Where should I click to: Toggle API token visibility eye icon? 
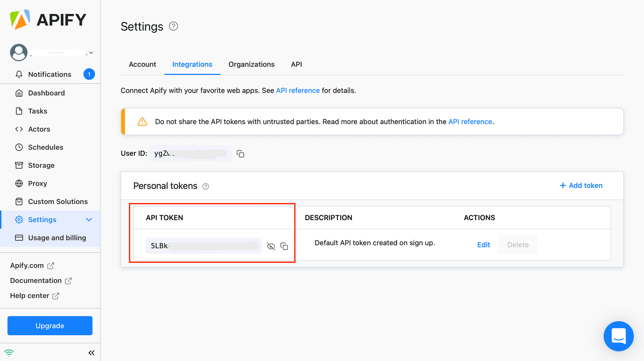click(271, 246)
